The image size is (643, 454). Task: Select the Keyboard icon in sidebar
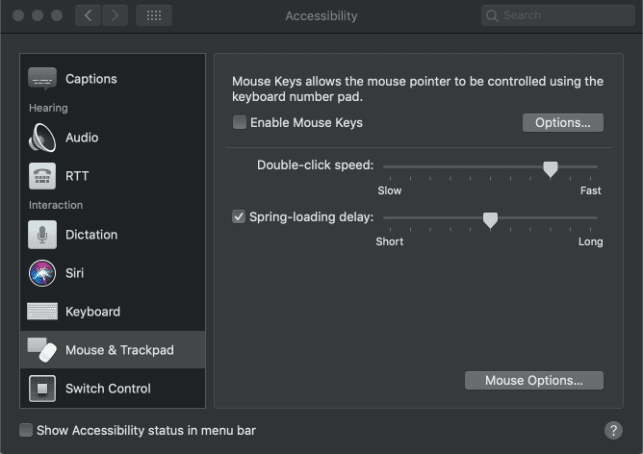pyautogui.click(x=42, y=311)
